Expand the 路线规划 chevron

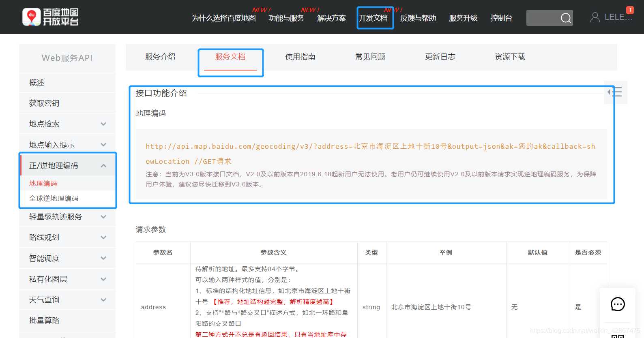103,237
